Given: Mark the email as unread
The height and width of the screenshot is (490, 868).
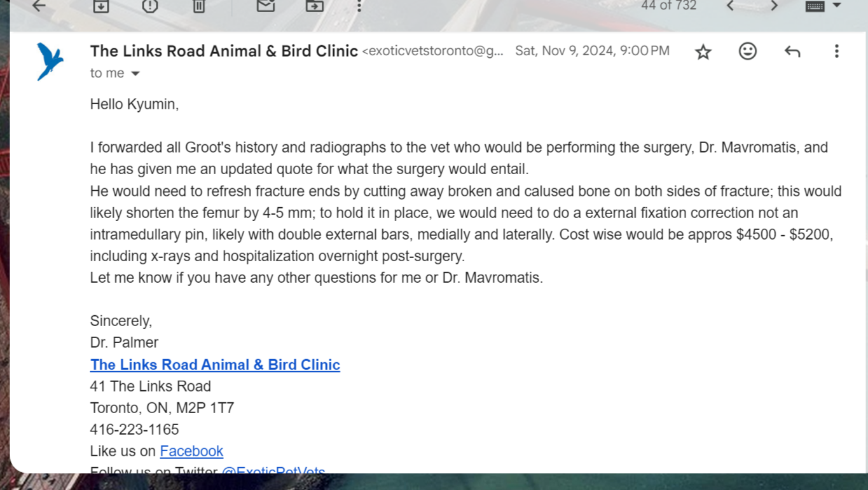Looking at the screenshot, I should (x=266, y=6).
